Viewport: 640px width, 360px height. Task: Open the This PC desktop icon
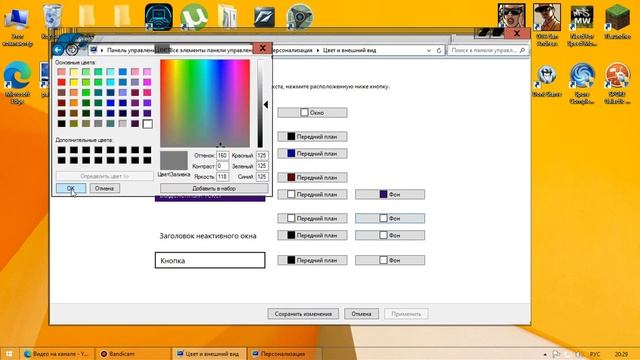click(17, 20)
